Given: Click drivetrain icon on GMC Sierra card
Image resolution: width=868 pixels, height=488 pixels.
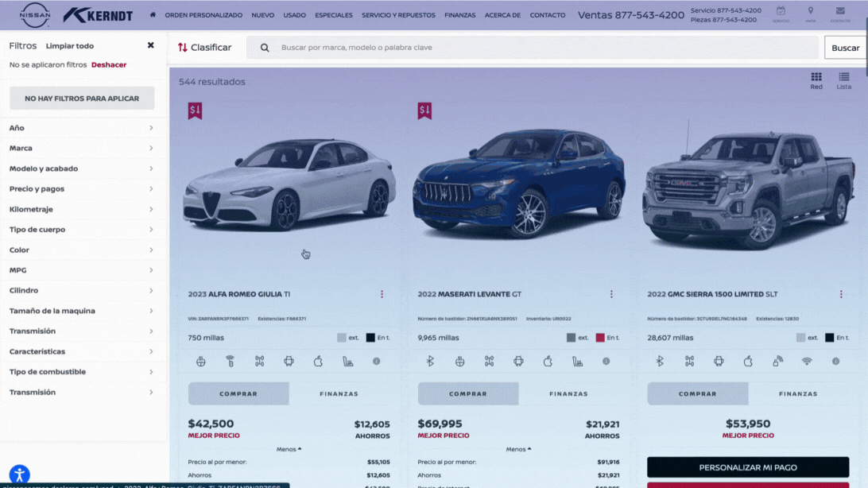Looking at the screenshot, I should [x=689, y=362].
